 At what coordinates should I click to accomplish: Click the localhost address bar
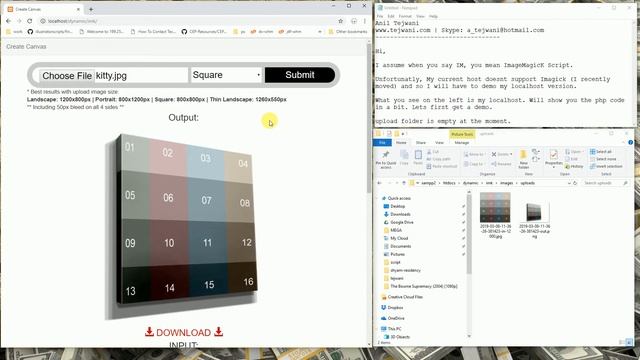pyautogui.click(x=188, y=21)
